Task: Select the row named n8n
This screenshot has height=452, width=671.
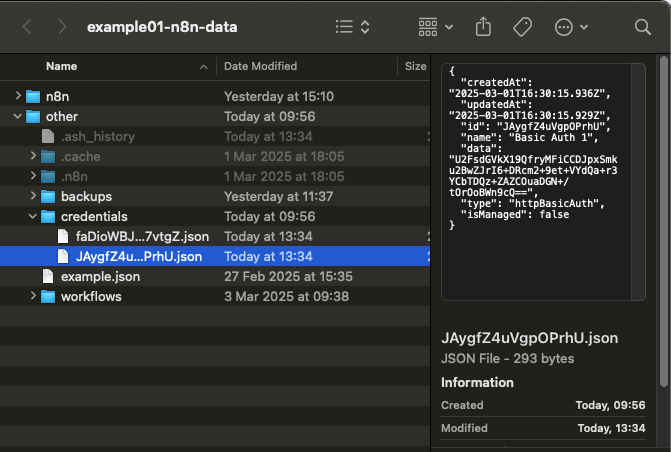Action: coord(215,96)
